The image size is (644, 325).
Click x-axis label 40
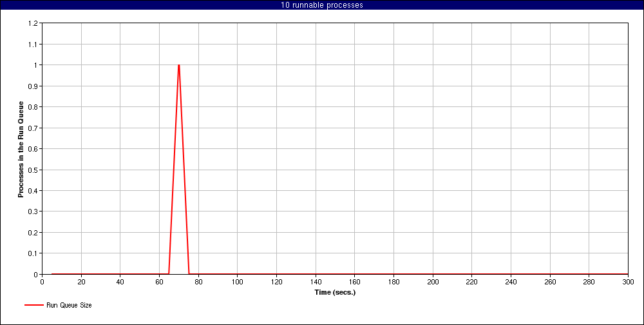(x=120, y=282)
